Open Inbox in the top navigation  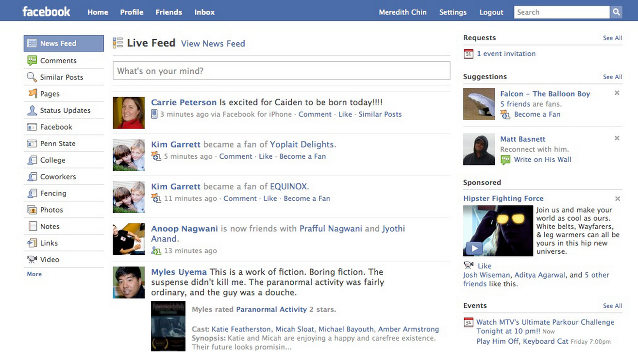(x=204, y=12)
